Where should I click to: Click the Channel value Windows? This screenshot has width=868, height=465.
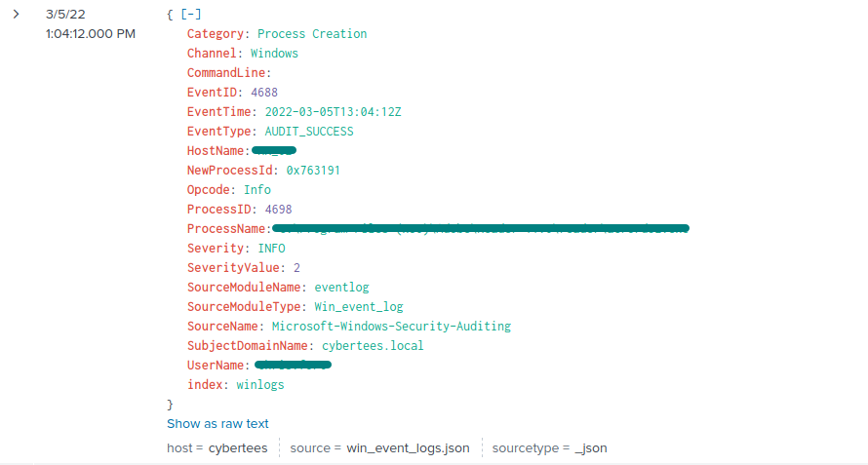coord(274,54)
